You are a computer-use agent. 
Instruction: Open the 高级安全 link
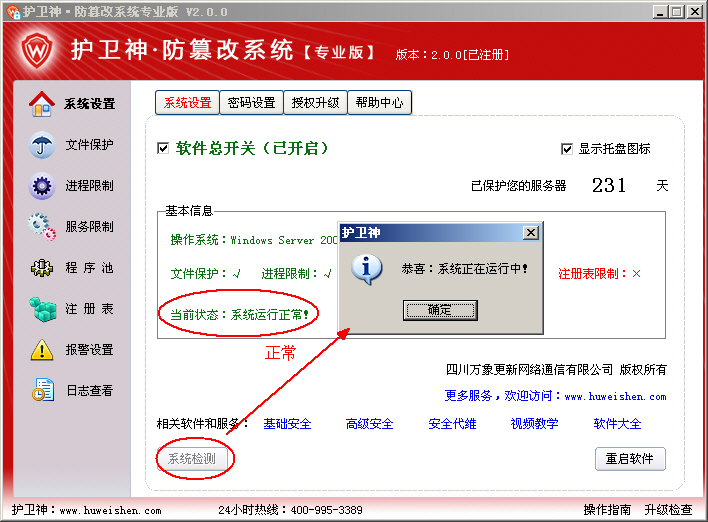[369, 424]
